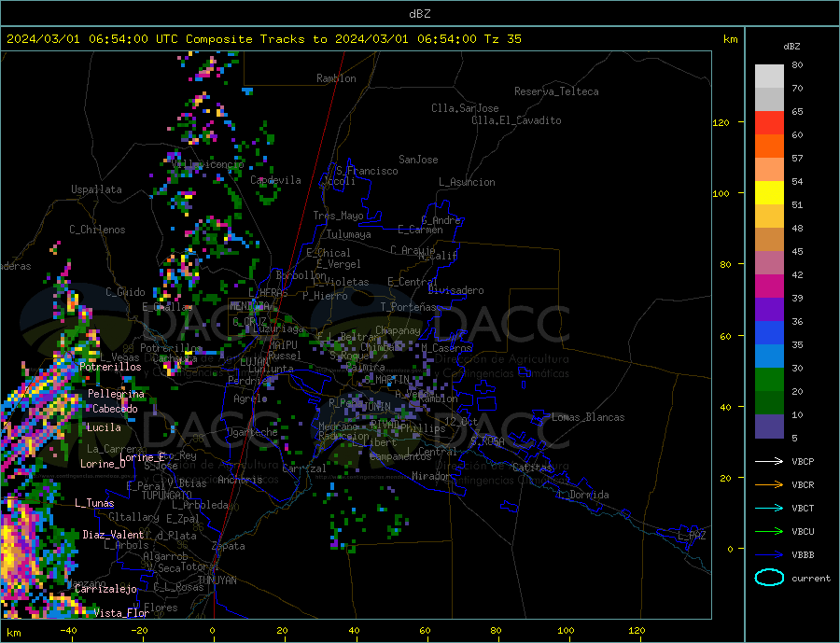Click the Composite Tracks timestamp header text
Viewport: 840px width, 643px height.
point(263,39)
